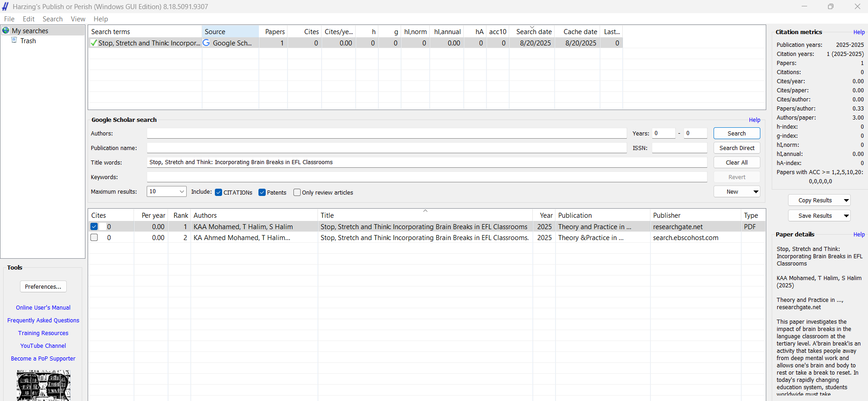Sort results by Cites column header

tap(111, 215)
